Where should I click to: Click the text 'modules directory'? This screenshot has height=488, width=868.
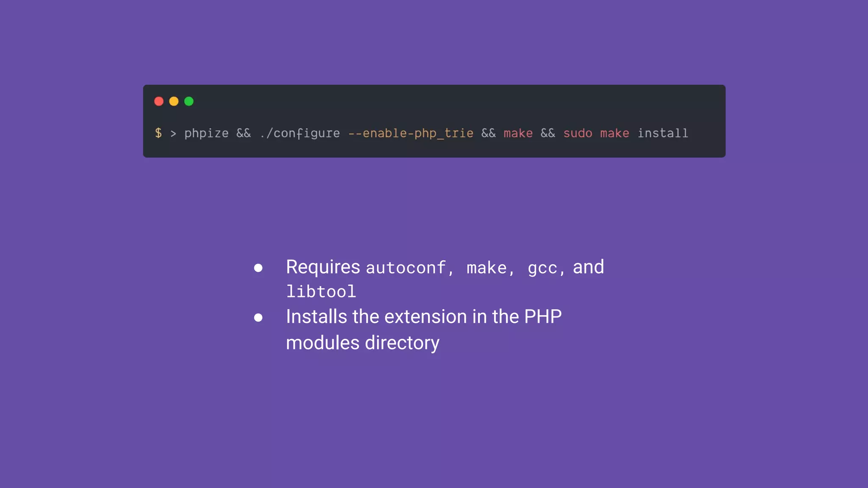coord(362,343)
